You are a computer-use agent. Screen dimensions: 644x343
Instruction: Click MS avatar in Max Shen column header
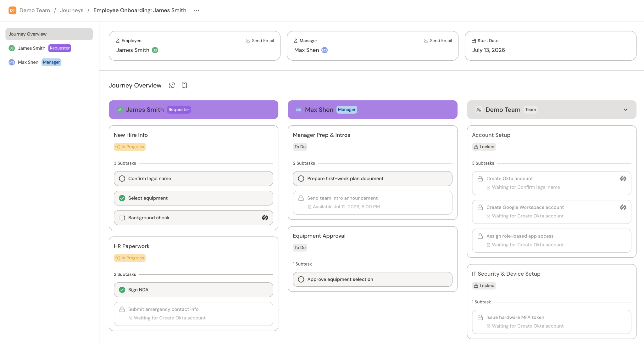click(299, 110)
